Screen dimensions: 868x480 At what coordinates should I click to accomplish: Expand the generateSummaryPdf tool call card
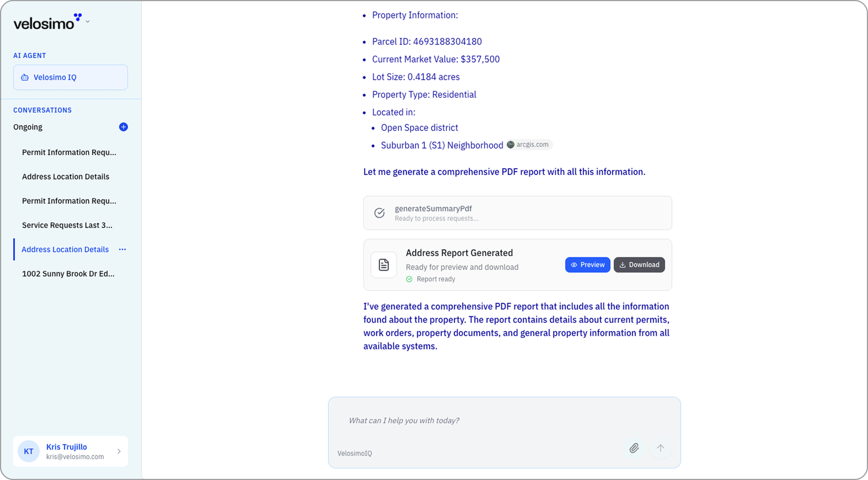point(517,213)
